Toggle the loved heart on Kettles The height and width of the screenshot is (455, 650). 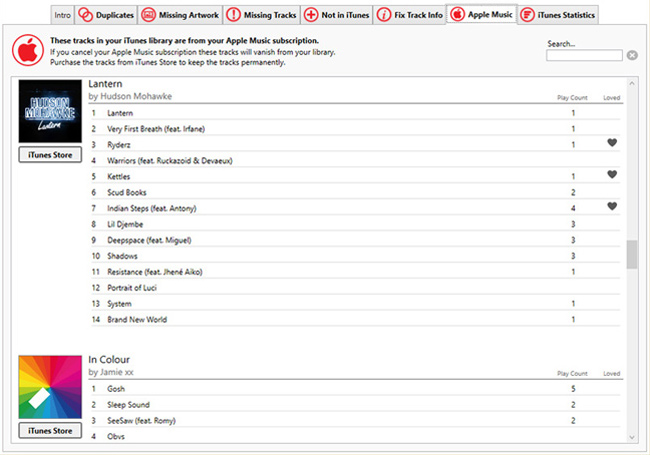pyautogui.click(x=612, y=174)
